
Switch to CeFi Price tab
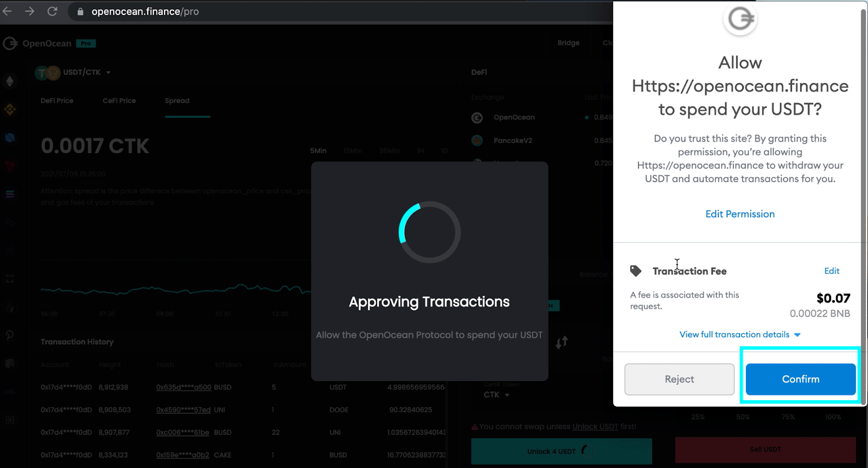pyautogui.click(x=119, y=100)
